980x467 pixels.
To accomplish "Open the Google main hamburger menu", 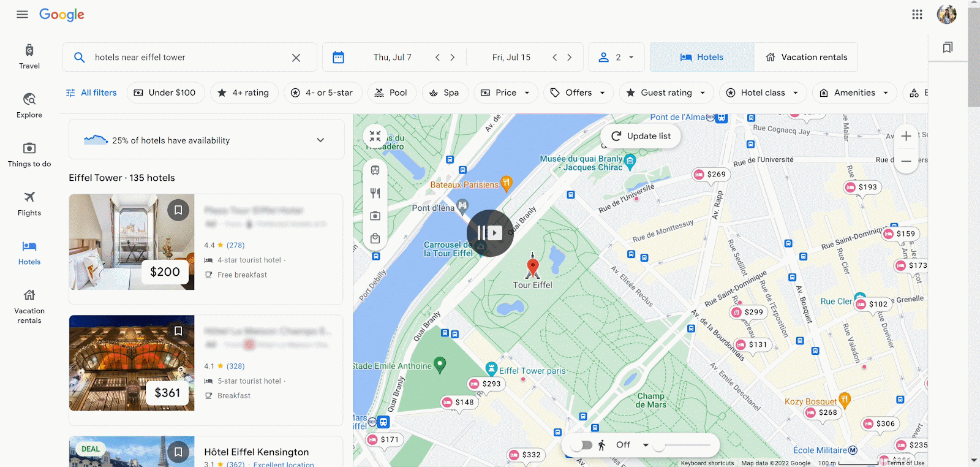I will (22, 14).
